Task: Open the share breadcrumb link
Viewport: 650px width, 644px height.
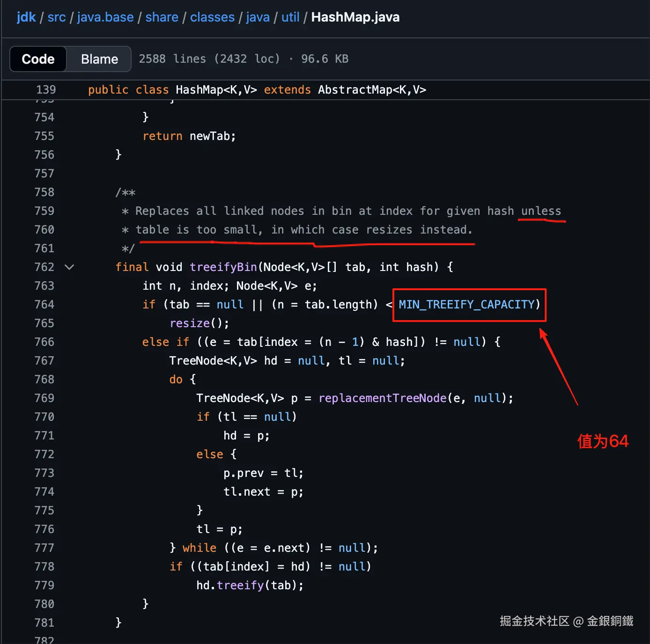Action: point(162,17)
